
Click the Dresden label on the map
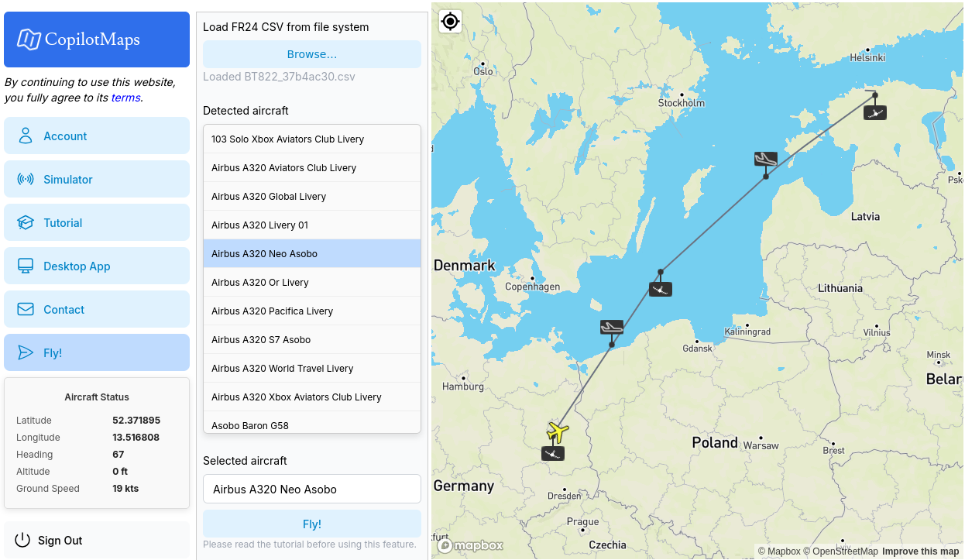(x=564, y=496)
